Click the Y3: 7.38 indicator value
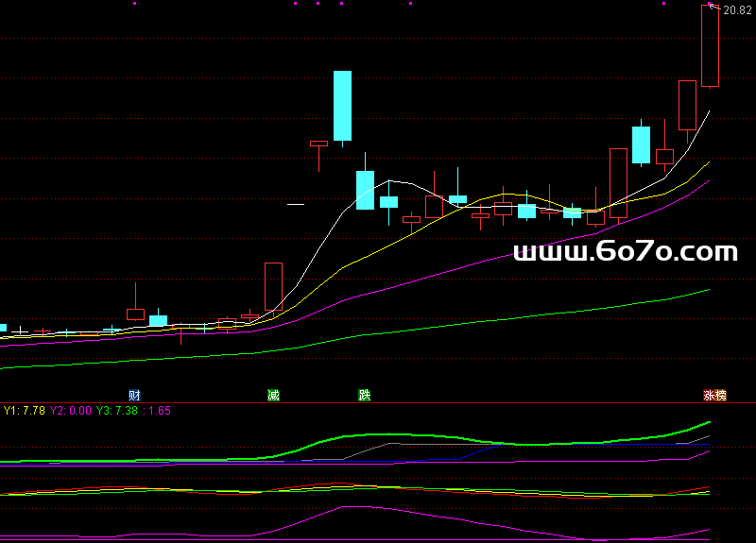Viewport: 756px width, 543px height. (x=118, y=411)
